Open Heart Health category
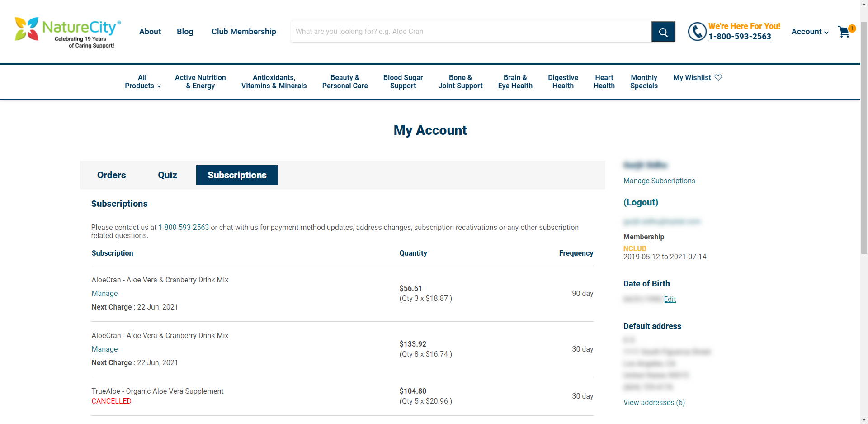868x424 pixels. [x=604, y=81]
